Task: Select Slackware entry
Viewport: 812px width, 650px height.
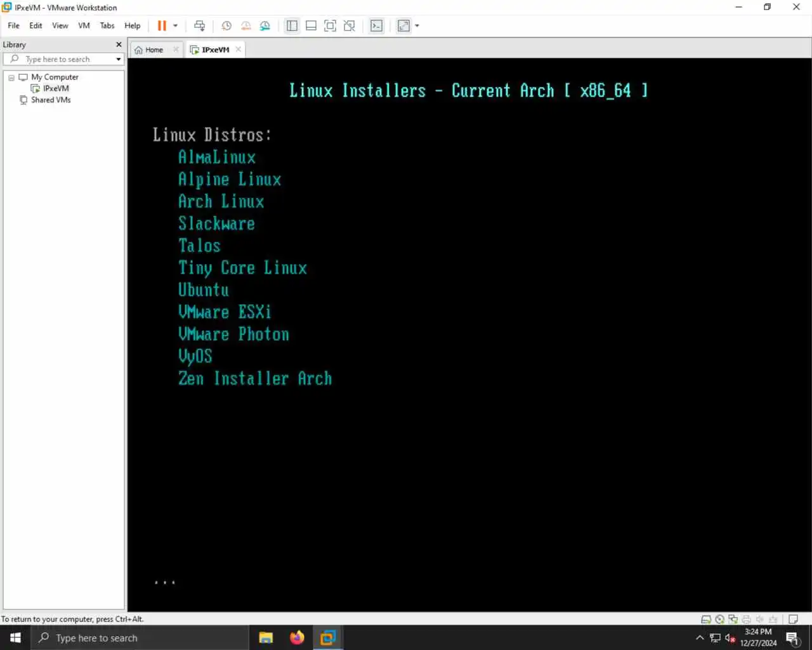Action: pyautogui.click(x=216, y=223)
